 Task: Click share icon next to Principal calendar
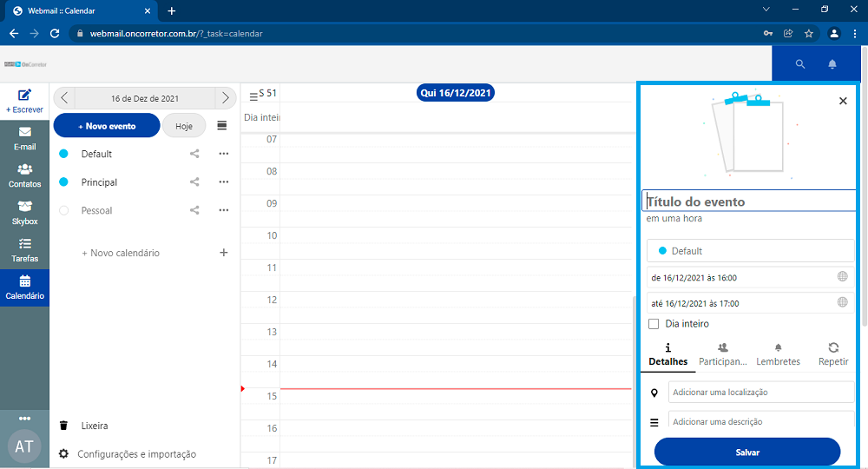tap(194, 182)
